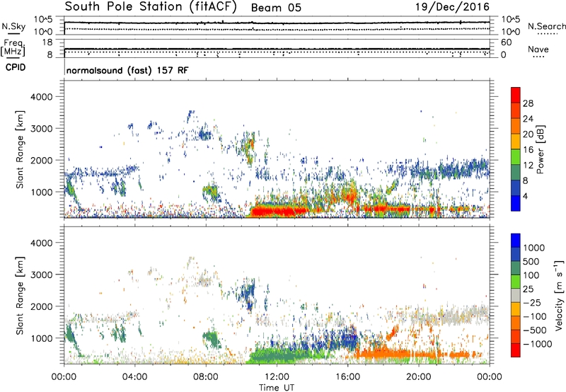This screenshot has height=392, width=566.
Task: Click the 'Freq. [MHz]' axis label
Action: click(x=13, y=47)
